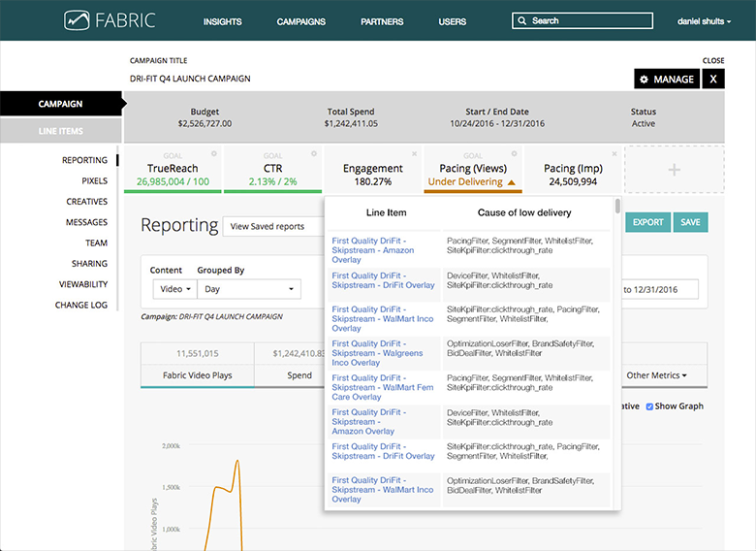Go to Pixels section
The width and height of the screenshot is (756, 551).
(95, 181)
